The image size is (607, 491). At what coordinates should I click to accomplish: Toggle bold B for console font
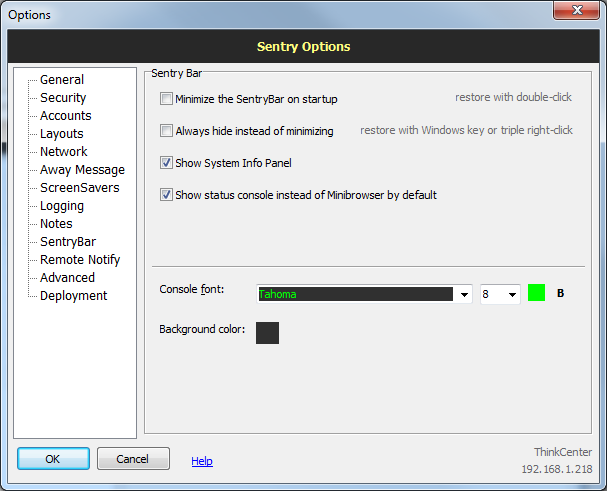[x=560, y=293]
